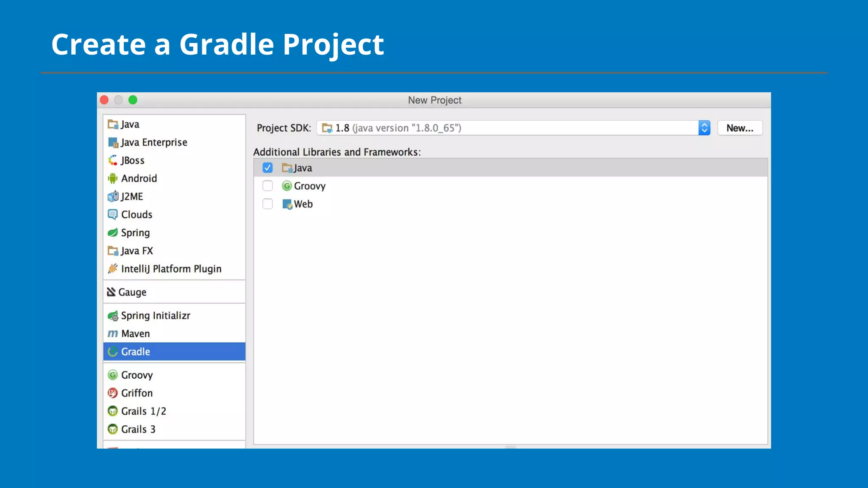Enable the Groovy framework checkbox
The height and width of the screenshot is (488, 868).
pos(267,186)
